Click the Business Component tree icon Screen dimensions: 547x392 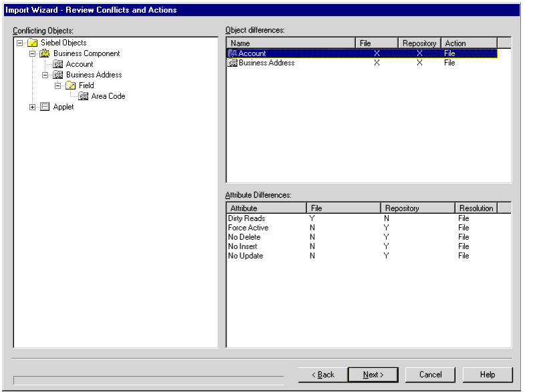45,53
